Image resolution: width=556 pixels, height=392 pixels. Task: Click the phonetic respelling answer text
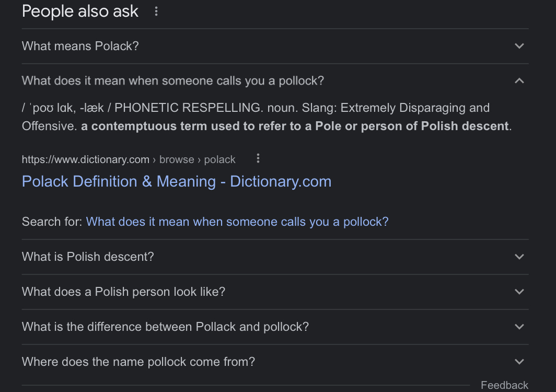pyautogui.click(x=267, y=117)
